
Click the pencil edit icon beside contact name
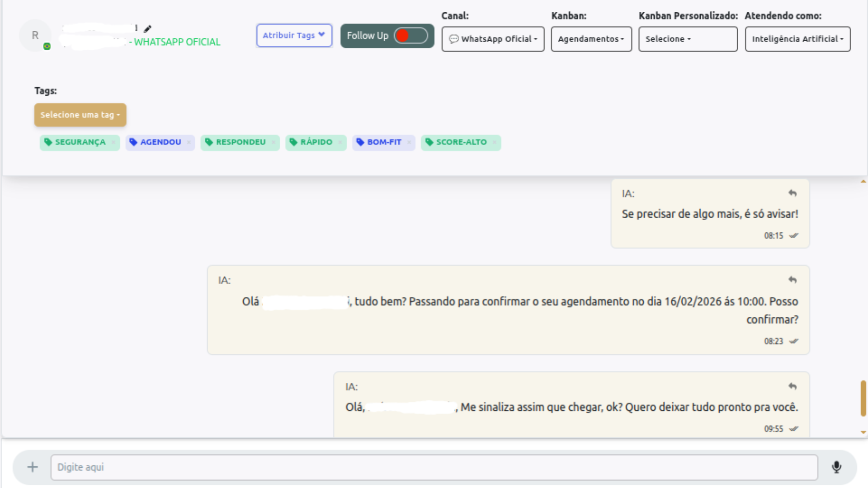coord(147,29)
